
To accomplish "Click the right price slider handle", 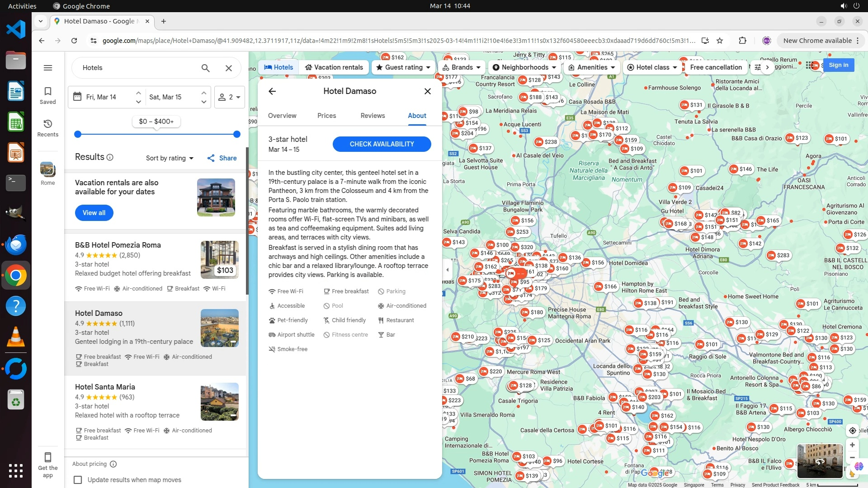I will 236,134.
